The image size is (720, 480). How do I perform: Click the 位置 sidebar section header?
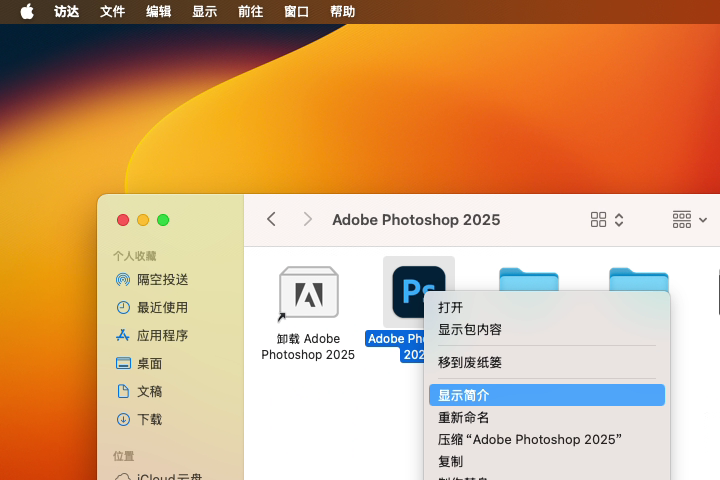[124, 456]
